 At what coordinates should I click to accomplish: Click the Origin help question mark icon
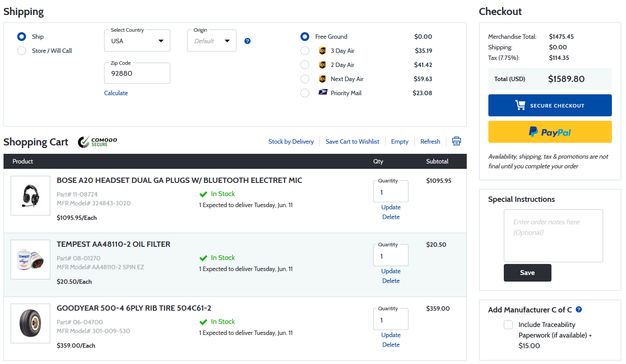247,41
